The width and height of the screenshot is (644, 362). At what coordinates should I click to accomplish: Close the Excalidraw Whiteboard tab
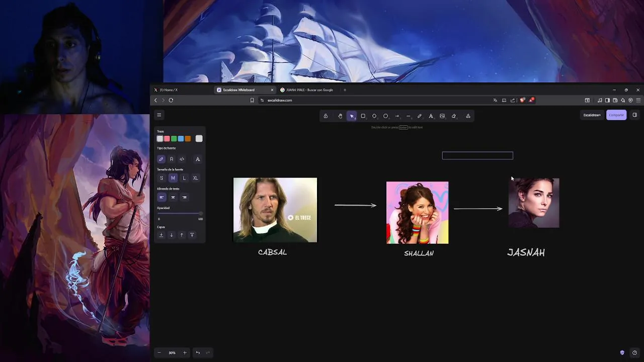click(272, 90)
